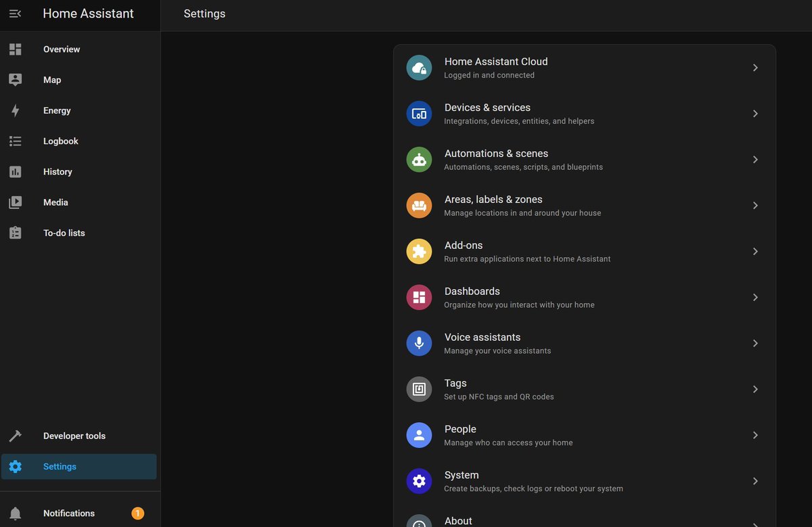Click 'Manage locations in and around your house'

click(x=522, y=213)
